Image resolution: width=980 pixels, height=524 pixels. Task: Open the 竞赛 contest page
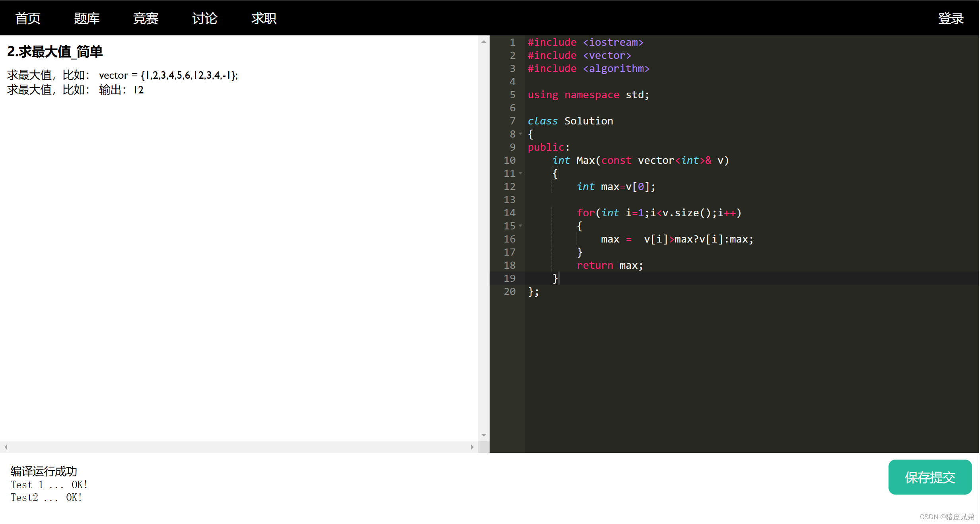(146, 18)
